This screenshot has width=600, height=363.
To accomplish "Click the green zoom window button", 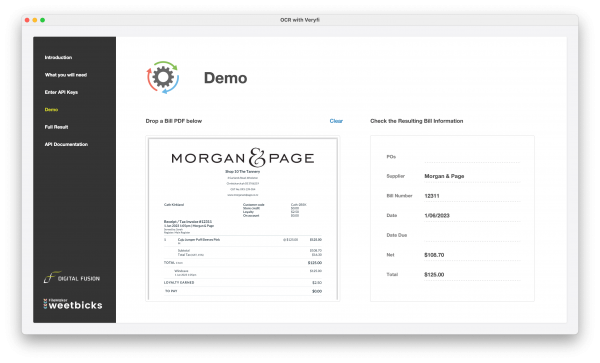I will [42, 20].
